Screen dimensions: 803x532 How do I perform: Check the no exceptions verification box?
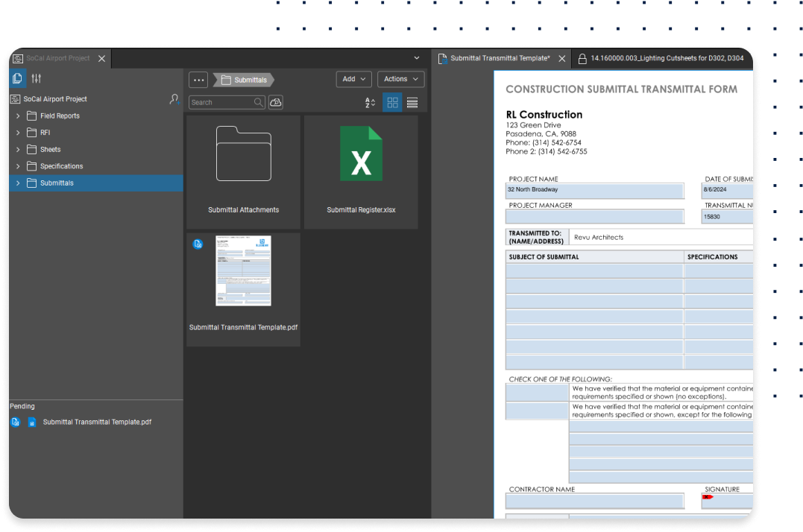pyautogui.click(x=537, y=393)
